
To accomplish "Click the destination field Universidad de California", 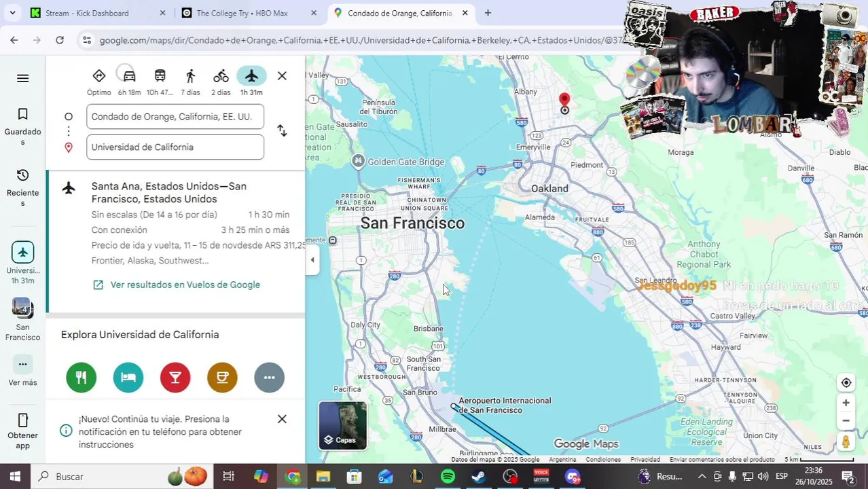I will (175, 147).
